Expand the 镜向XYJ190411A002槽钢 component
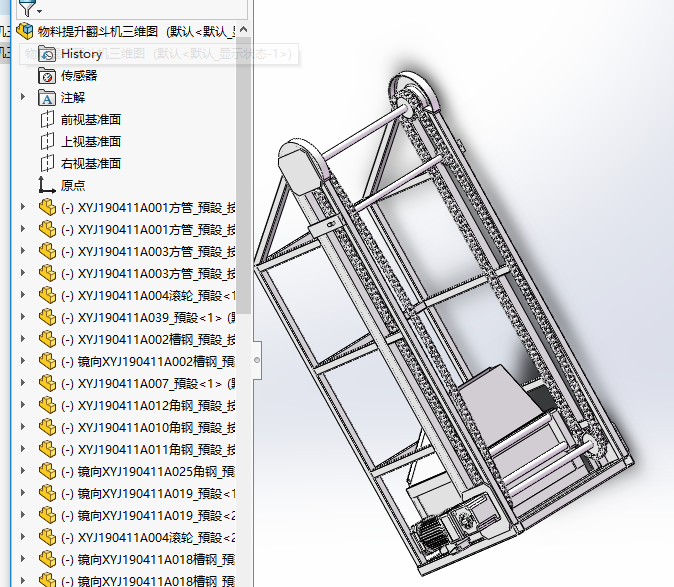674x587 pixels. coord(23,361)
